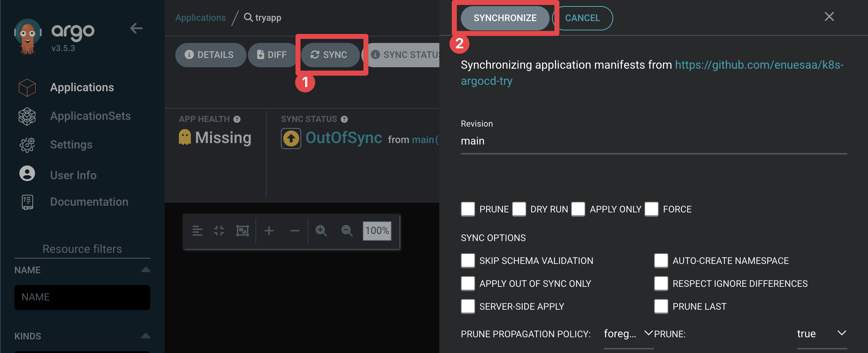Click the search icon beside tryapp

248,17
